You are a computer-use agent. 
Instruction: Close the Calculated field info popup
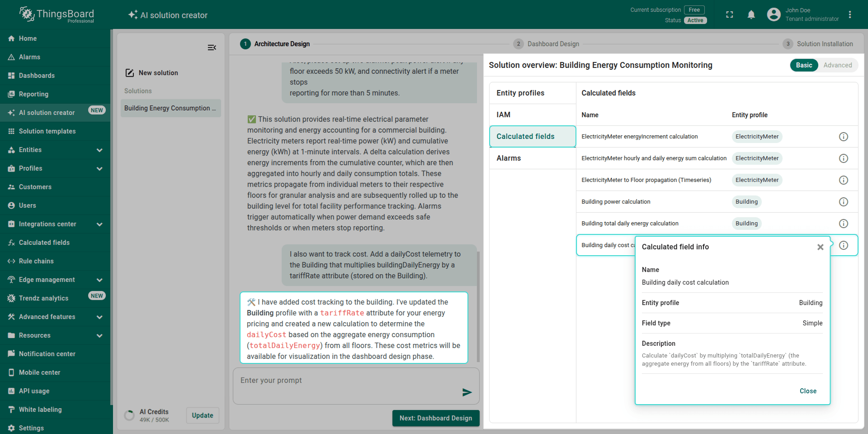820,247
